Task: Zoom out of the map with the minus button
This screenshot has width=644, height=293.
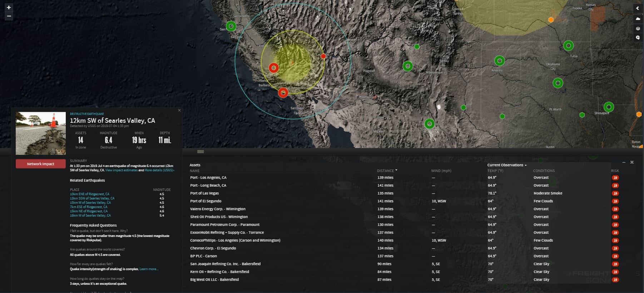Action: pos(9,16)
